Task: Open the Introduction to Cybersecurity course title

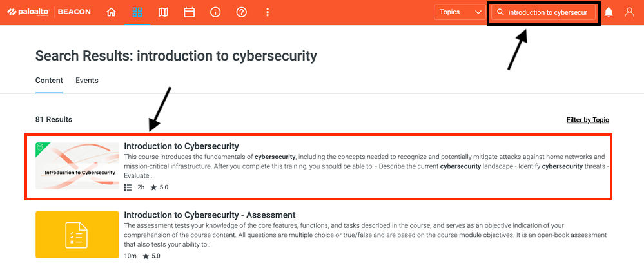Action: pyautogui.click(x=181, y=146)
